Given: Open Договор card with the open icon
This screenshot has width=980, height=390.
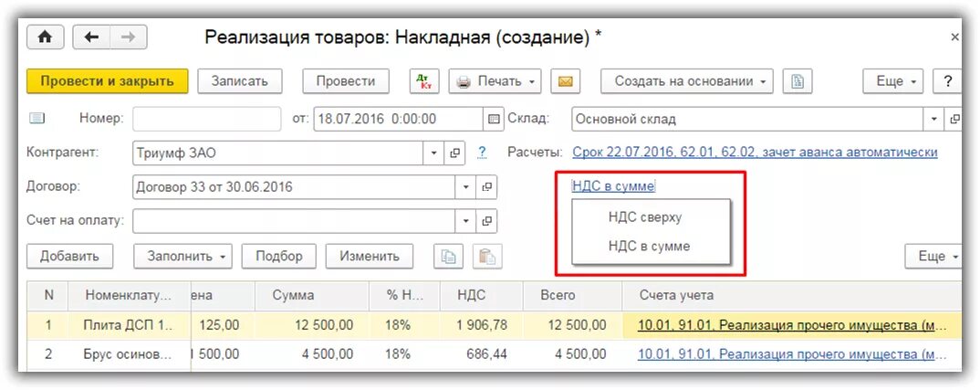Looking at the screenshot, I should pyautogui.click(x=486, y=186).
